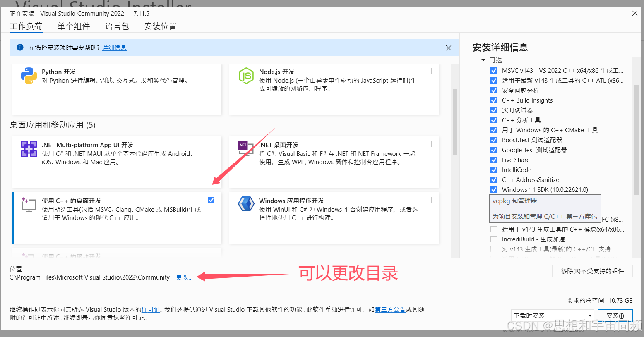644x337 pixels.
Task: Uncheck the 实时调试器 component
Action: point(494,110)
